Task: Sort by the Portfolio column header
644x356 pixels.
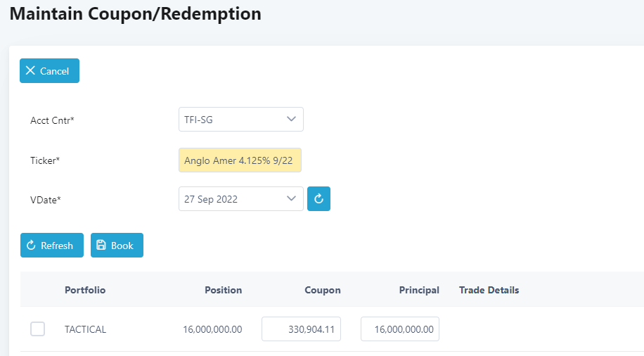Action: coord(85,290)
